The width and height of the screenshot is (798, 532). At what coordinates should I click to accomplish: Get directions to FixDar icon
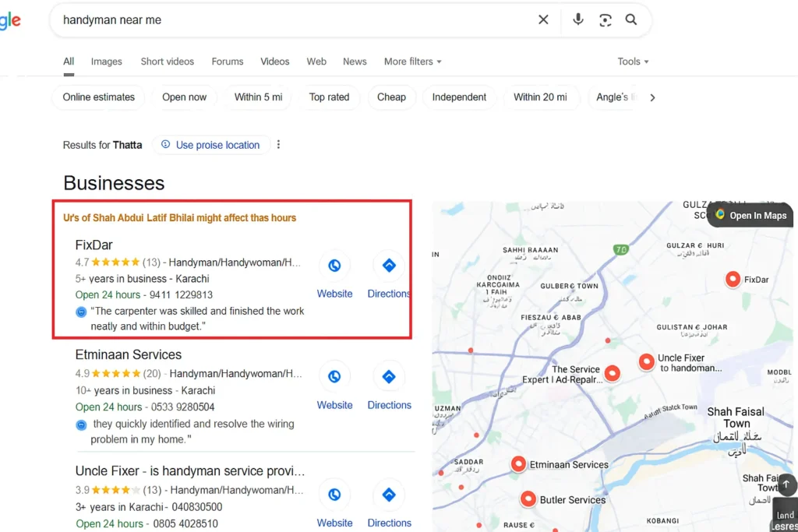[389, 265]
